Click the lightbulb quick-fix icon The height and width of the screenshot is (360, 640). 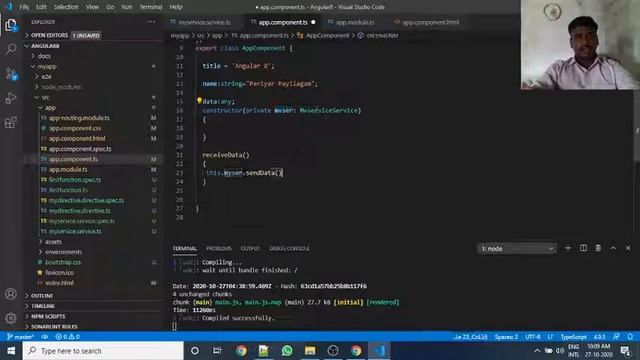tap(199, 100)
